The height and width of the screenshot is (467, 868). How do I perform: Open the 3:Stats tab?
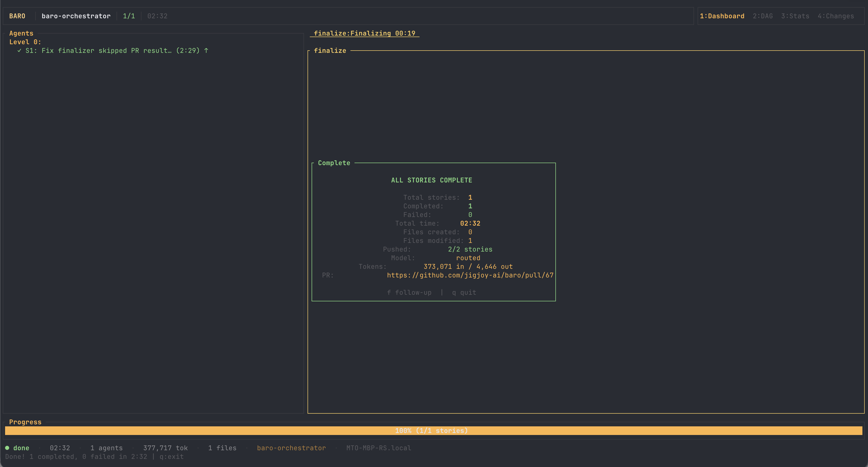pyautogui.click(x=795, y=16)
